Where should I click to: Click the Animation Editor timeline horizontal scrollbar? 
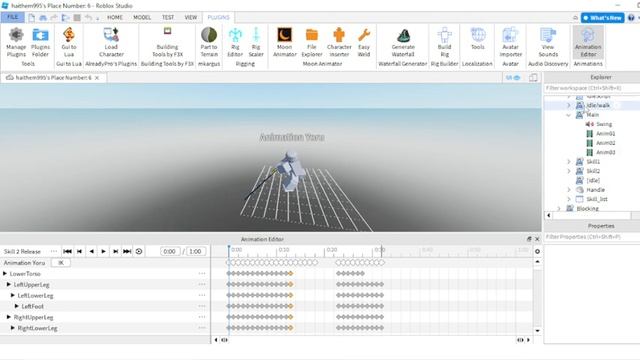coord(372,340)
